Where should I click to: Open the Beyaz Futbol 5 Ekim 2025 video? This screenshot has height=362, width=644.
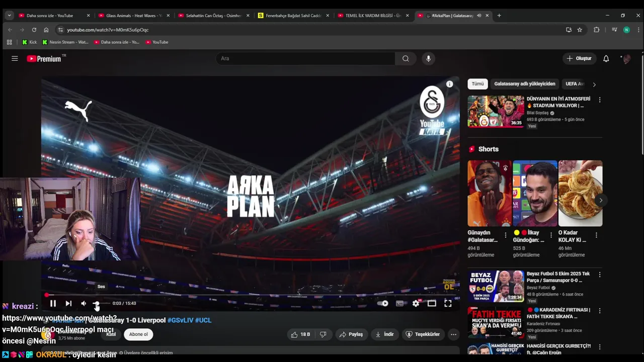tap(496, 286)
